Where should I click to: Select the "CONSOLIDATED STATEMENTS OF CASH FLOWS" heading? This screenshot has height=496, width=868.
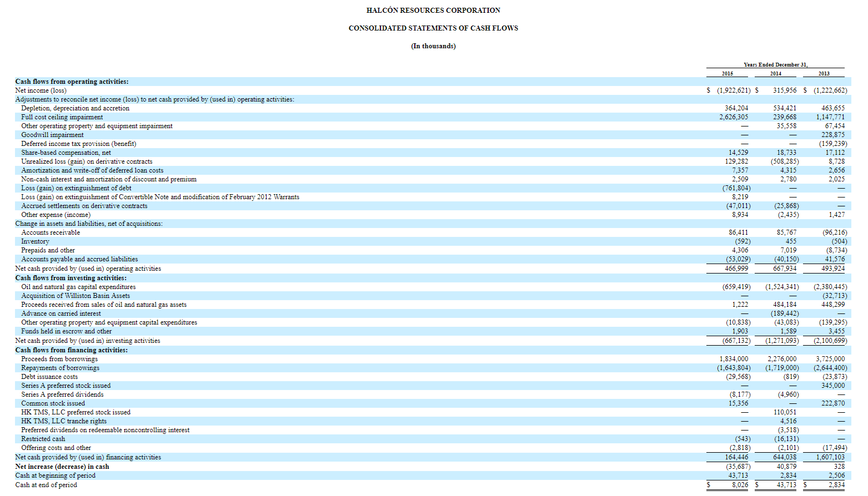433,28
